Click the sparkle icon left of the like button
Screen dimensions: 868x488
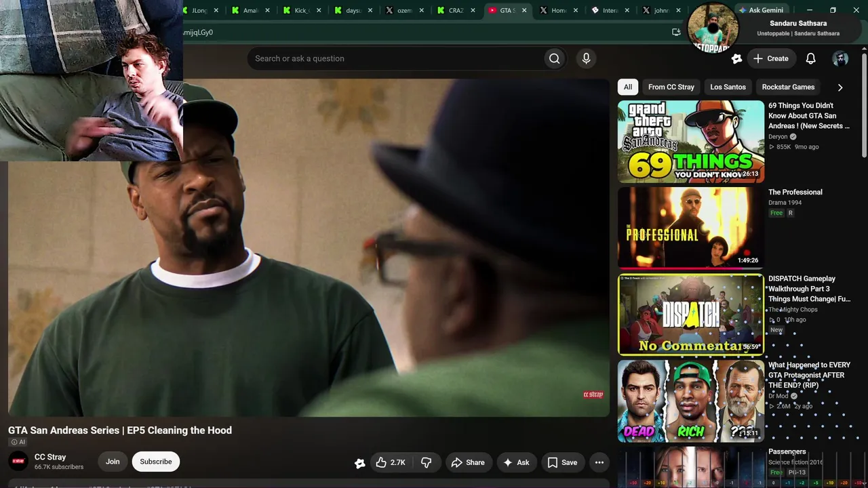[x=360, y=463]
